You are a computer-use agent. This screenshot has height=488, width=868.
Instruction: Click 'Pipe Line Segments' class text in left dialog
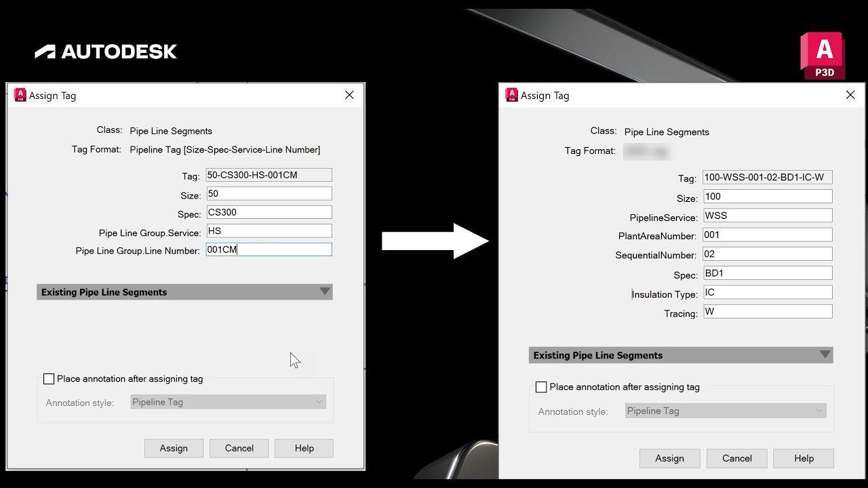click(171, 131)
